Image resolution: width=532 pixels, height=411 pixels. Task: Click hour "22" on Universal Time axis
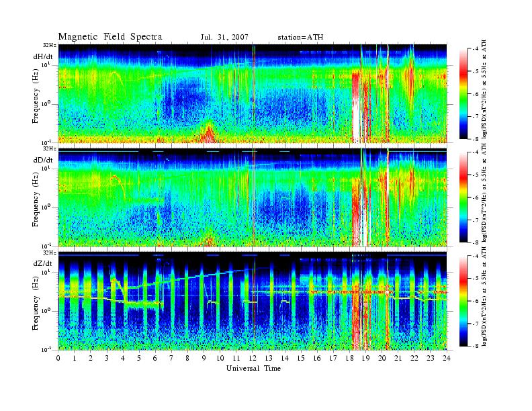point(414,358)
